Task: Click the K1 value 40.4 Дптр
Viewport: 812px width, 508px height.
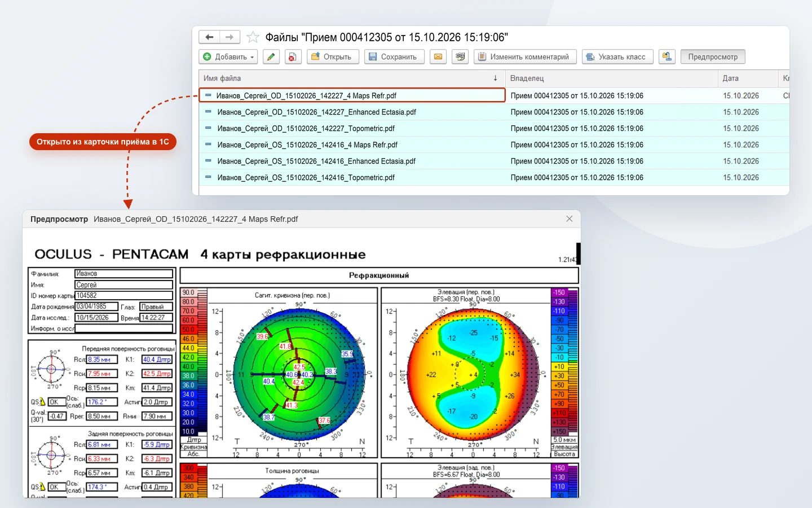Action: (157, 360)
